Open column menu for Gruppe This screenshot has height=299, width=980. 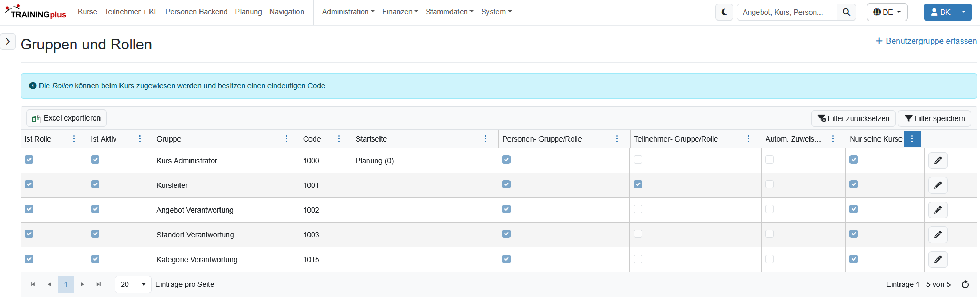(286, 139)
